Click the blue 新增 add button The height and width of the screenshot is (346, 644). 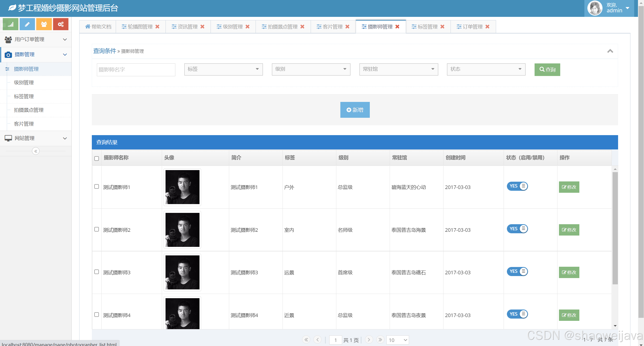[x=355, y=110]
